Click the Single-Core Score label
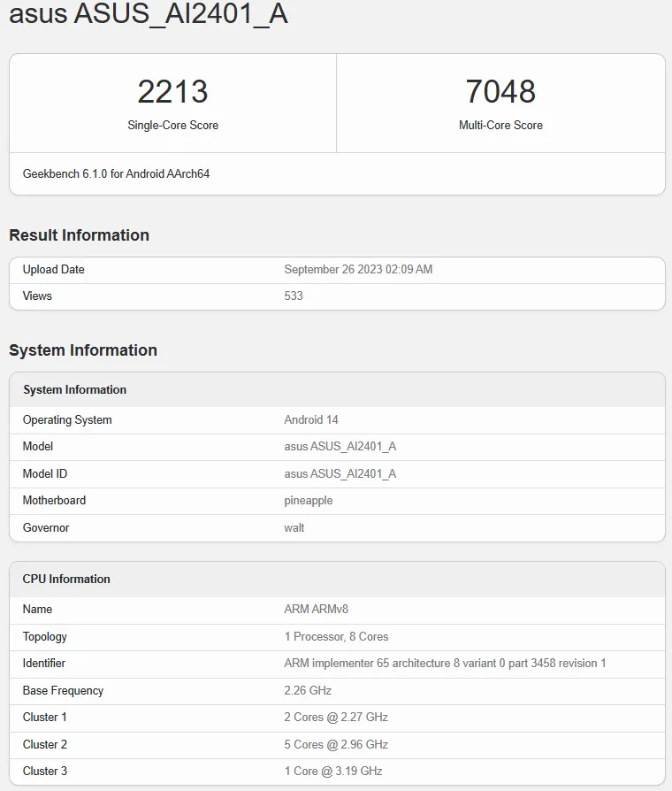Screen dimensions: 672x791 click(173, 125)
